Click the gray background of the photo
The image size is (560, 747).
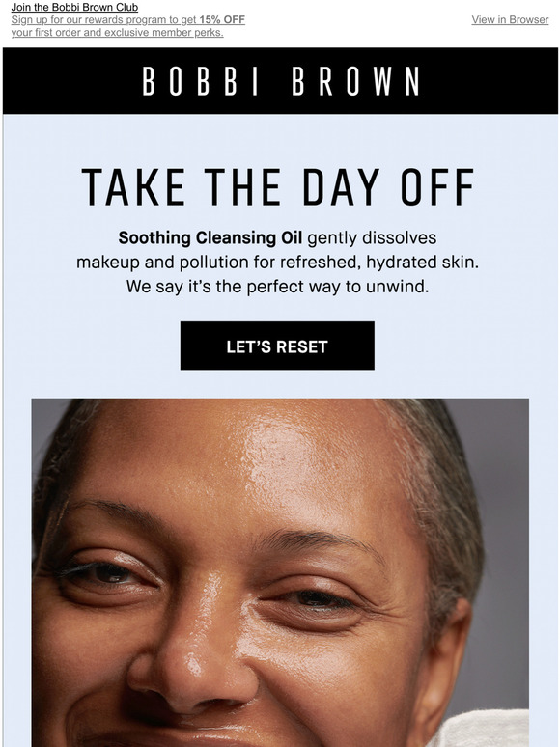(x=505, y=524)
